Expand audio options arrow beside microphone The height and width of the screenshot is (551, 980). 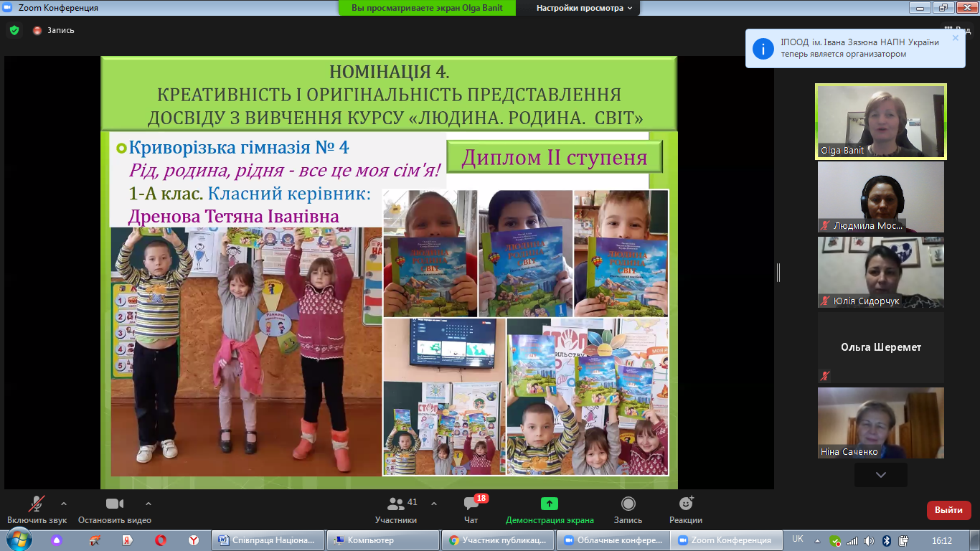click(64, 504)
